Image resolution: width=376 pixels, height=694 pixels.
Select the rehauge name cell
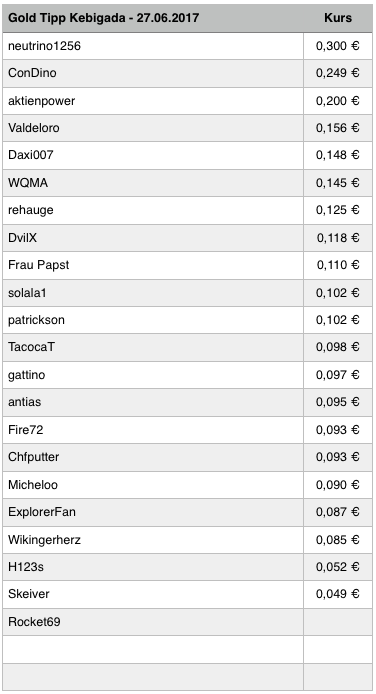153,210
